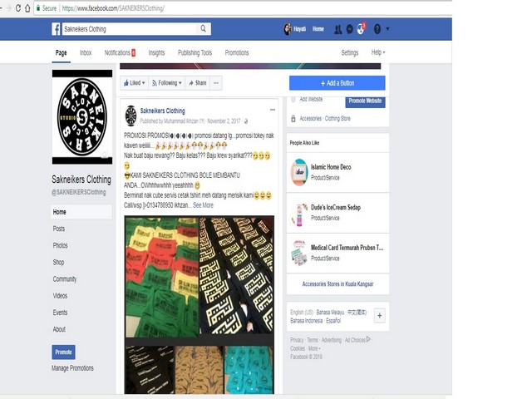Click the See More link
Image resolution: width=532 pixels, height=399 pixels.
(203, 205)
